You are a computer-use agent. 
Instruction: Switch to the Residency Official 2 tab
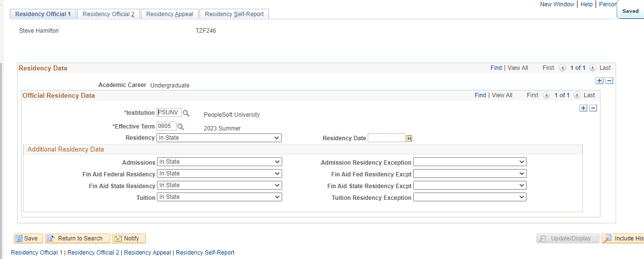click(x=109, y=14)
